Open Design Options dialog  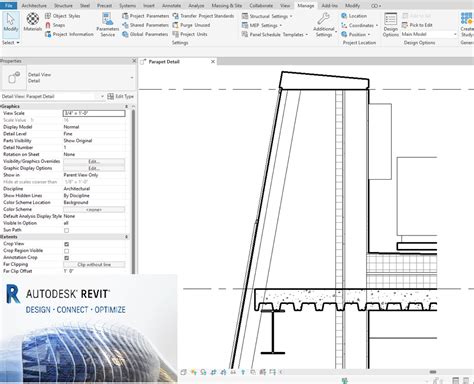click(x=390, y=24)
